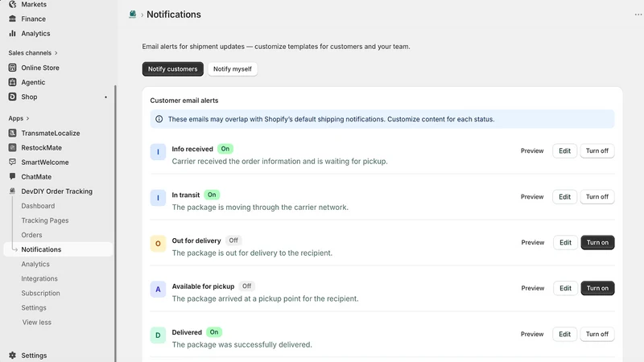Click the Online Store icon

(x=12, y=68)
